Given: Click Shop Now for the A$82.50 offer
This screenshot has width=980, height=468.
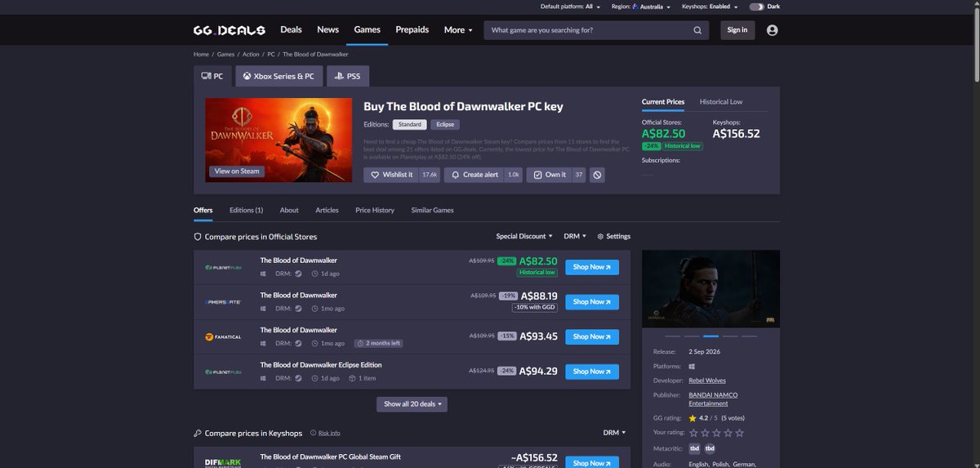Looking at the screenshot, I should tap(592, 267).
